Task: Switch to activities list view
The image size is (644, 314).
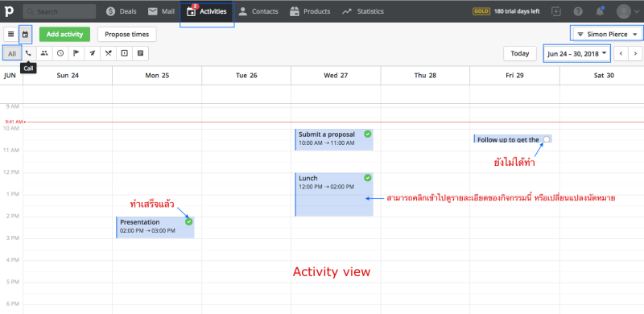Action: coord(11,34)
